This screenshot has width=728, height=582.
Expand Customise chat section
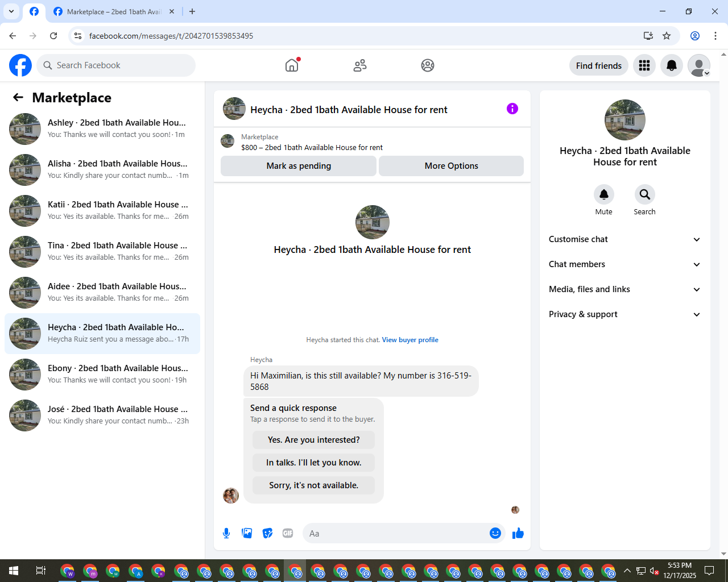coord(625,239)
